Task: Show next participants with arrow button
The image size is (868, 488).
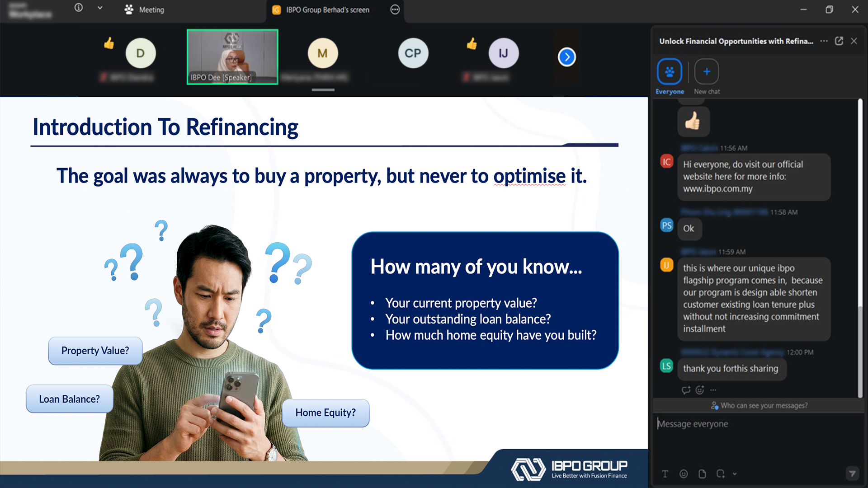Action: (566, 57)
